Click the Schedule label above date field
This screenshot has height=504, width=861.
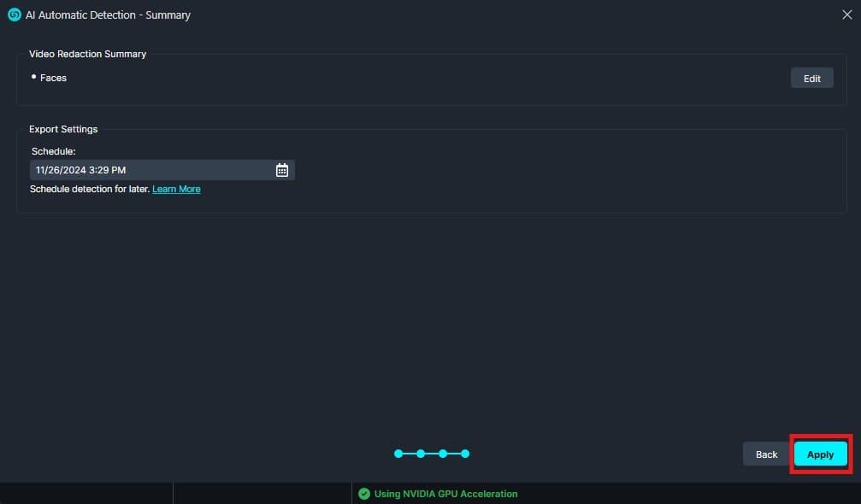[x=53, y=151]
